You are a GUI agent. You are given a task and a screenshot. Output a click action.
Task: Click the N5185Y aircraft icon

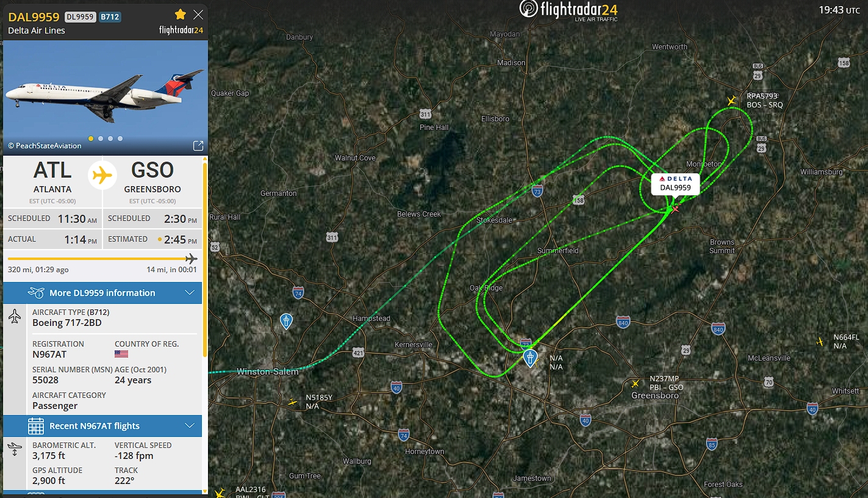(292, 402)
